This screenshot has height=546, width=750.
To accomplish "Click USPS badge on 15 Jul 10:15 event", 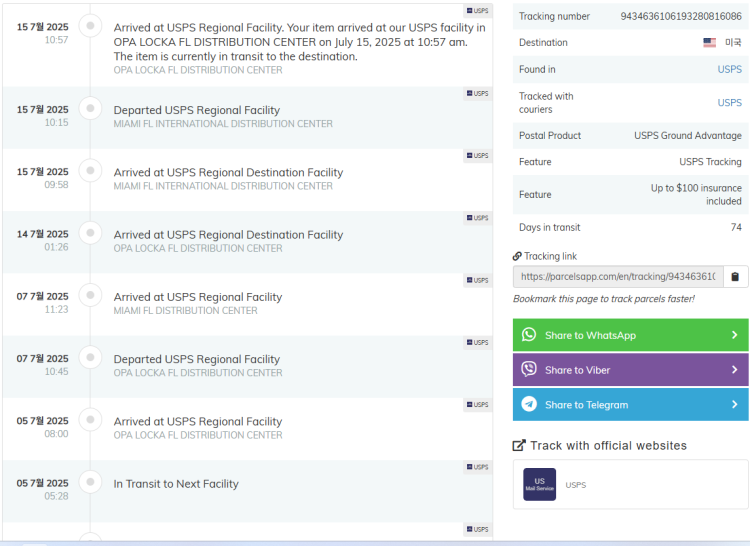I will pyautogui.click(x=477, y=93).
